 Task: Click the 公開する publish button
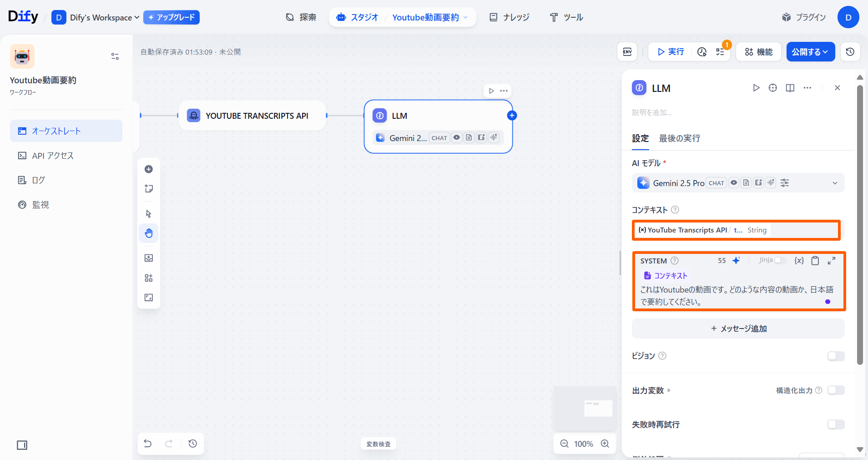point(810,52)
